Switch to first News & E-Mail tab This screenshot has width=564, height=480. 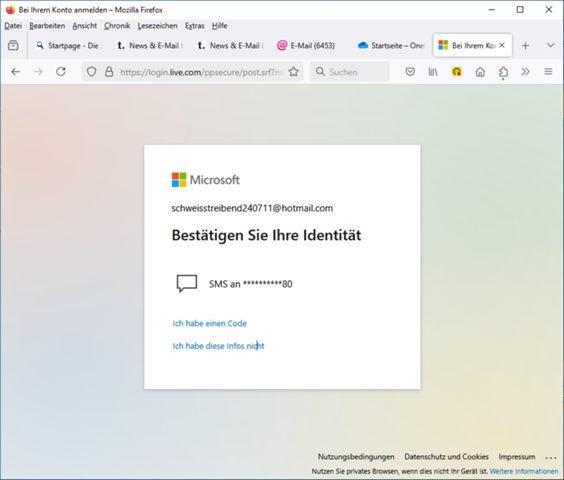click(150, 46)
